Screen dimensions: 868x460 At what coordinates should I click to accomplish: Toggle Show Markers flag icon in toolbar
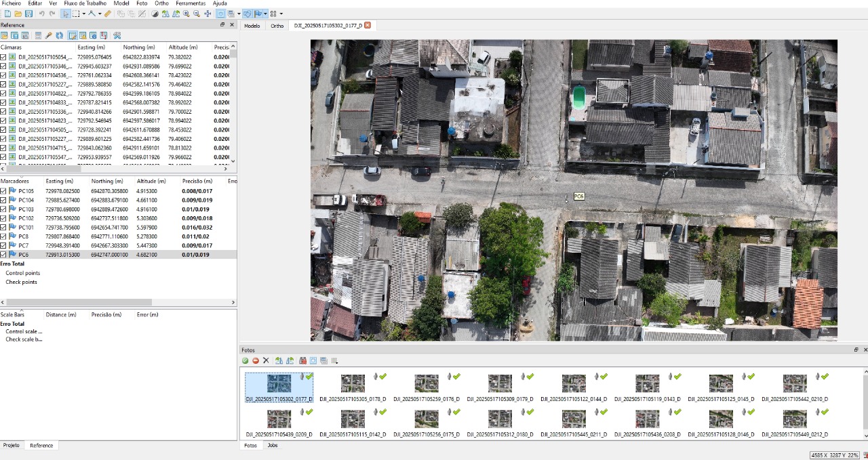[258, 14]
